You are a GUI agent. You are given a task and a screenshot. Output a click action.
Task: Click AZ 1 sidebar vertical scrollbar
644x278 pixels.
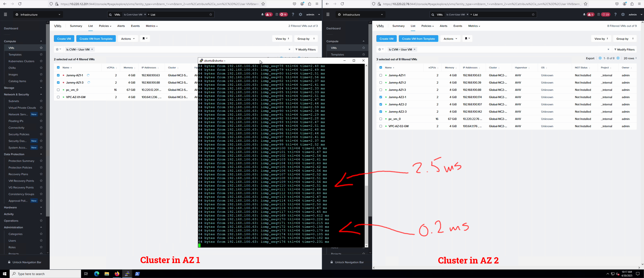pos(48,120)
